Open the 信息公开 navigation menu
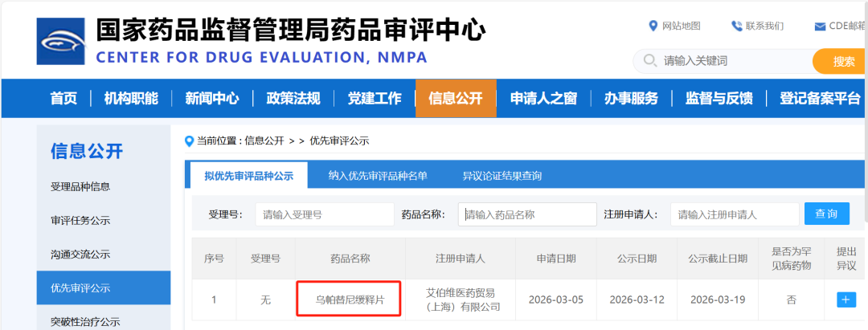 point(456,98)
